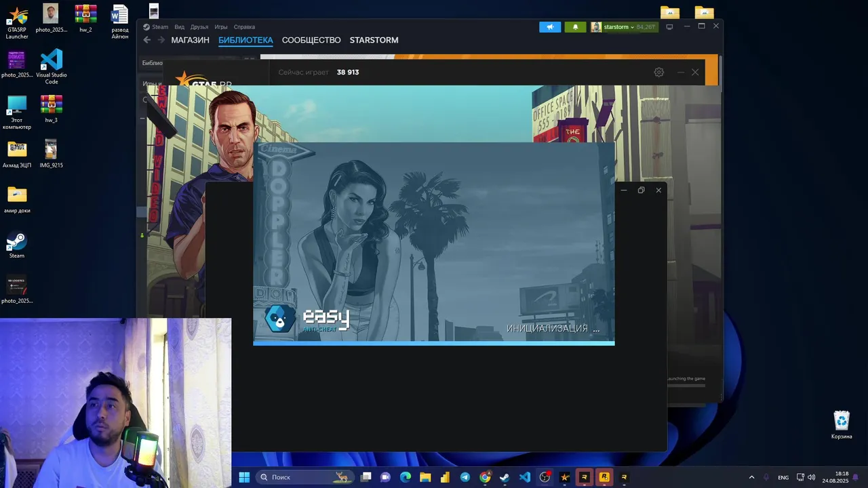This screenshot has width=868, height=488.
Task: Switch to GTA5RP launcher taskbar star icon
Action: [x=564, y=477]
